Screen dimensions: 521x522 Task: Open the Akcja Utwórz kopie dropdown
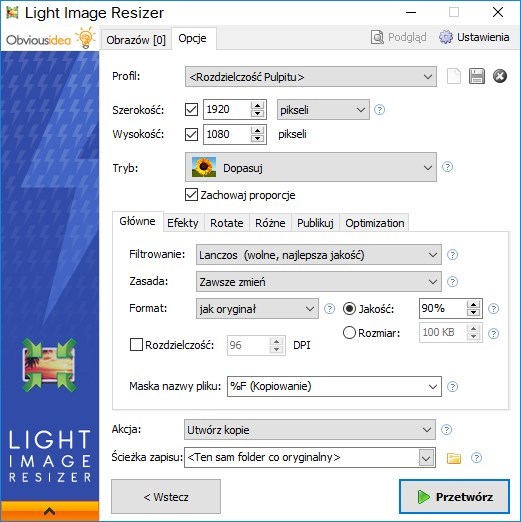[x=310, y=430]
